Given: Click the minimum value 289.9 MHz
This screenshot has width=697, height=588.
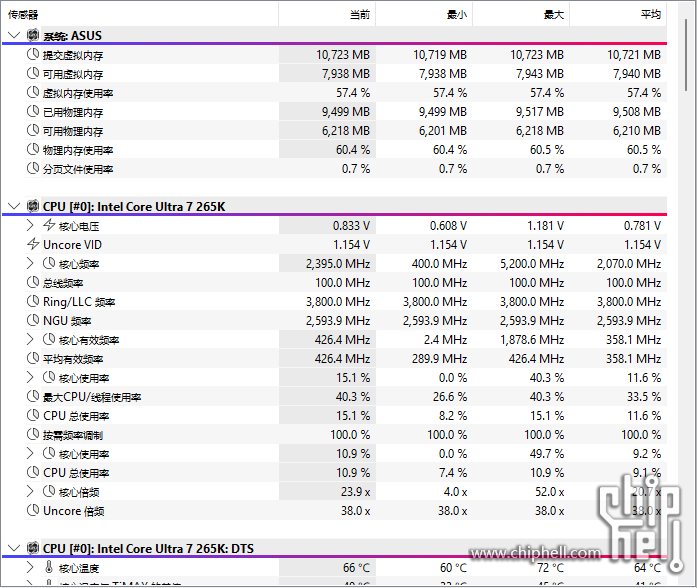Looking at the screenshot, I should coord(439,359).
